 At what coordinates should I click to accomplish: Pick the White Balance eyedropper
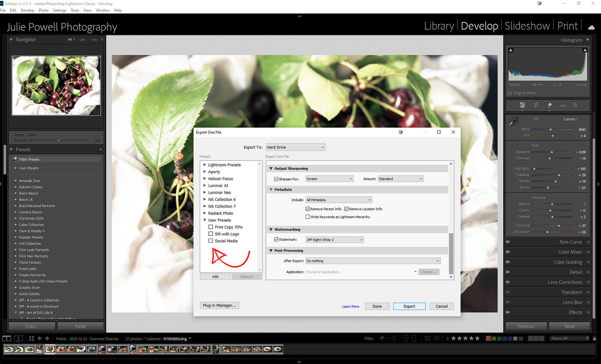click(x=513, y=121)
